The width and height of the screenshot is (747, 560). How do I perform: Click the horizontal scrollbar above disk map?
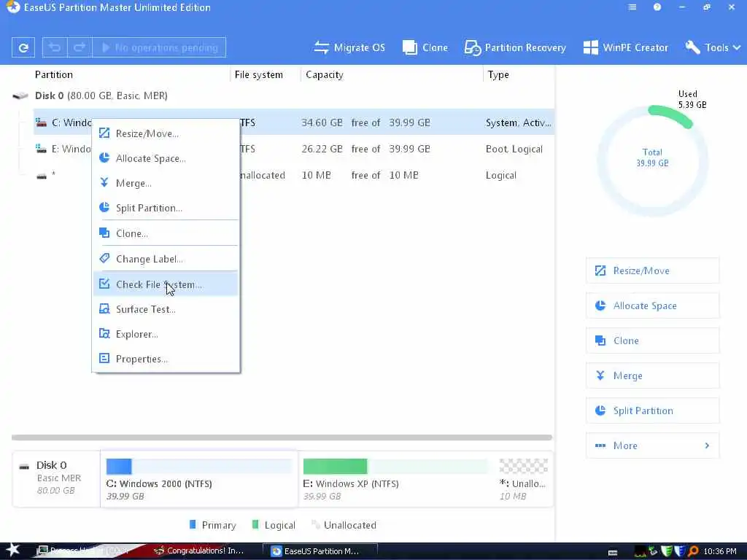(282, 437)
